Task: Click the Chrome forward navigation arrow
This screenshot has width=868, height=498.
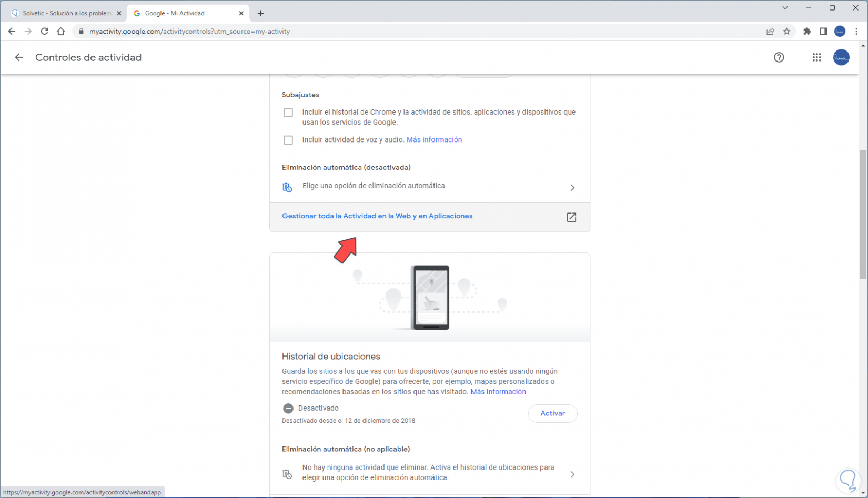Action: [28, 32]
